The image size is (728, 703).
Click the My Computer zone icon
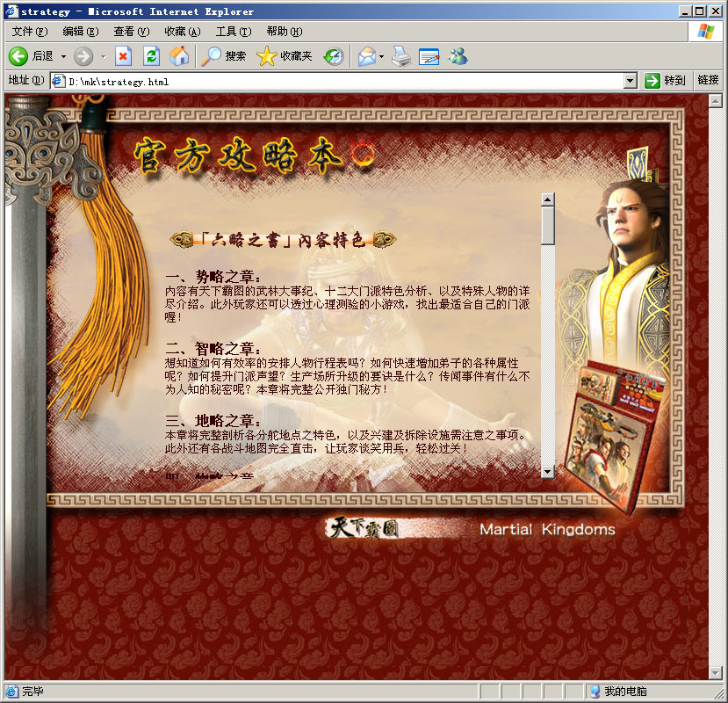[595, 692]
